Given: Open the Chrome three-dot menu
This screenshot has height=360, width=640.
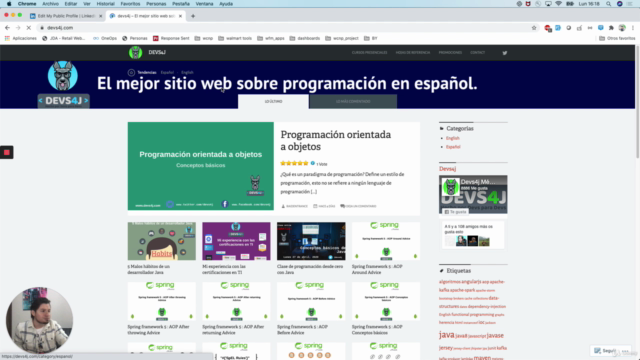Looking at the screenshot, I should coord(633,28).
